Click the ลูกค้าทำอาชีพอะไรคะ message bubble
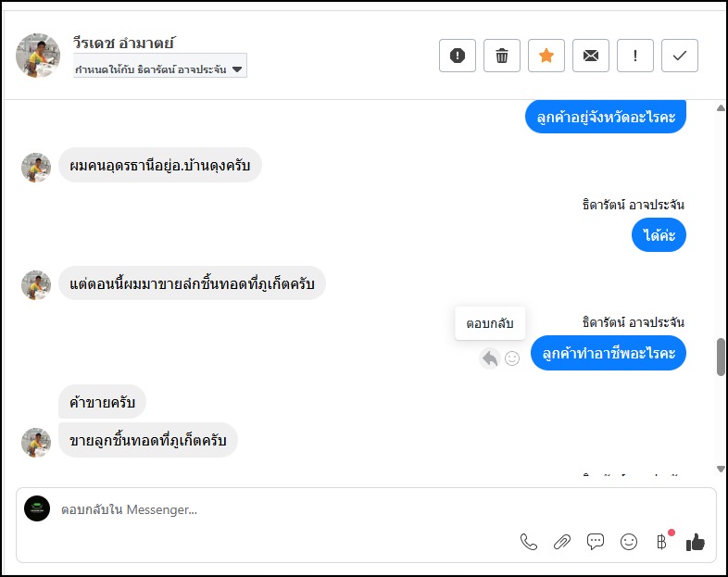 pos(609,353)
